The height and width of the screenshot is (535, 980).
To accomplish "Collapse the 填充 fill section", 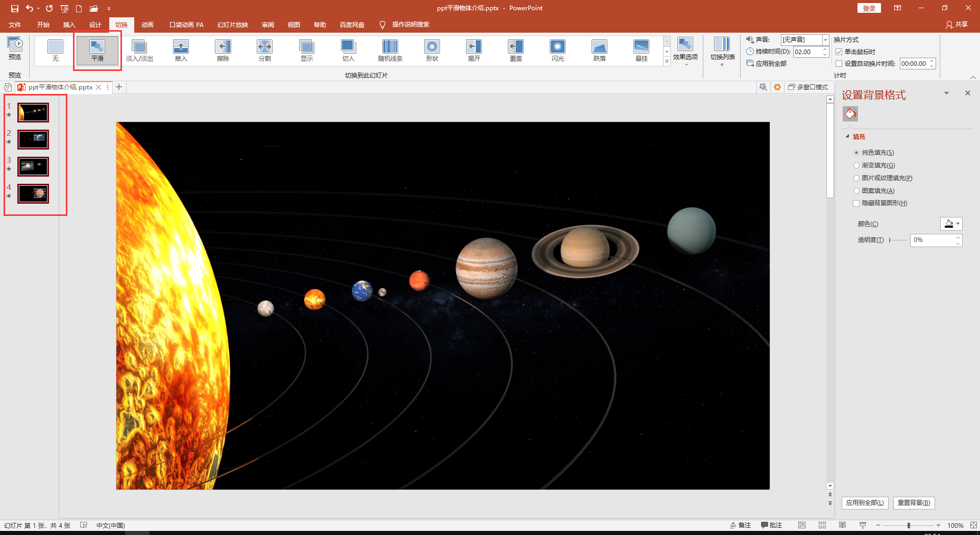I will [x=848, y=136].
